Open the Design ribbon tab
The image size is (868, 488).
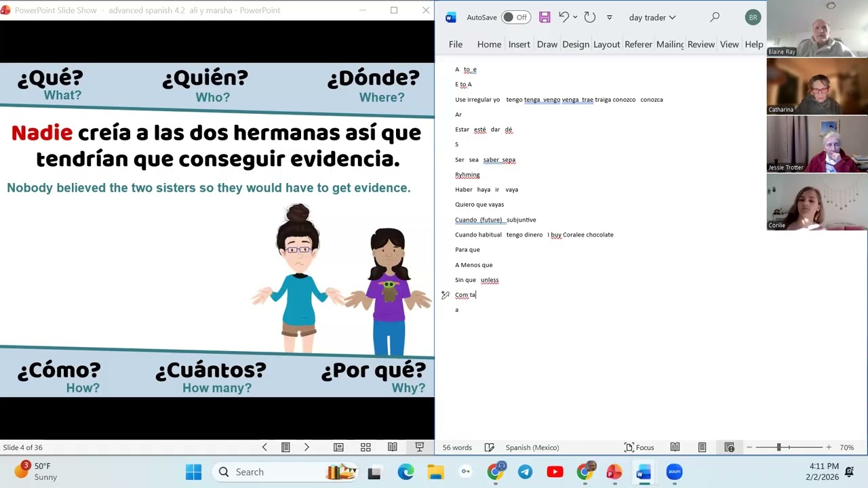pos(576,44)
